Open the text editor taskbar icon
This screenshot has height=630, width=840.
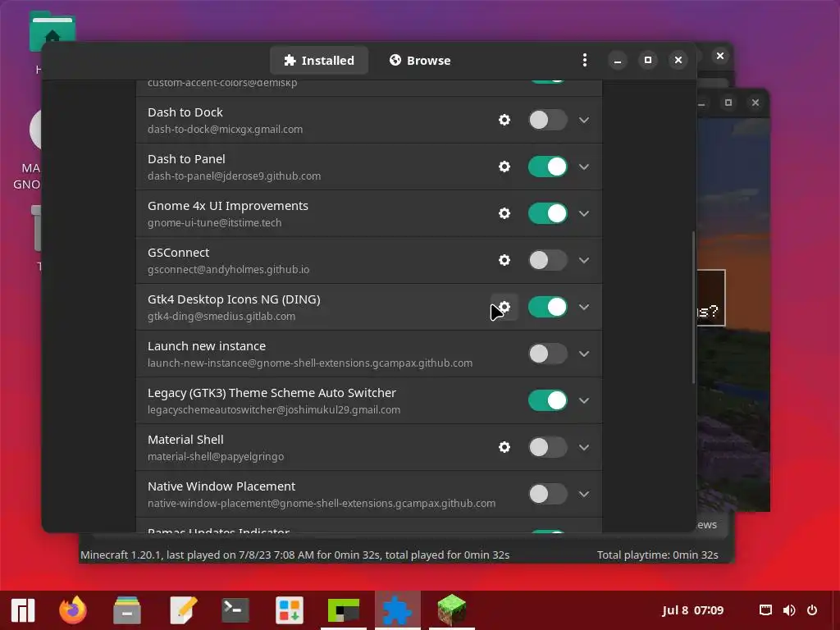[x=183, y=609]
